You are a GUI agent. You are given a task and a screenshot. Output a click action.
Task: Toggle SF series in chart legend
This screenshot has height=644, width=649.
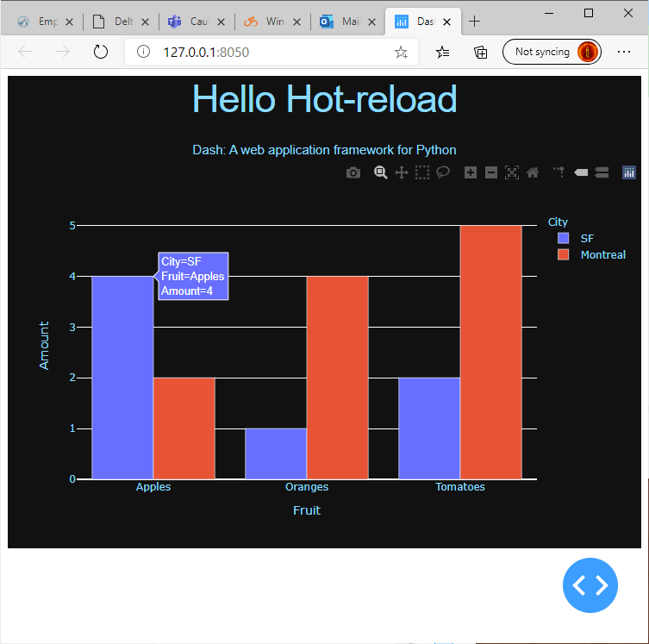click(586, 238)
